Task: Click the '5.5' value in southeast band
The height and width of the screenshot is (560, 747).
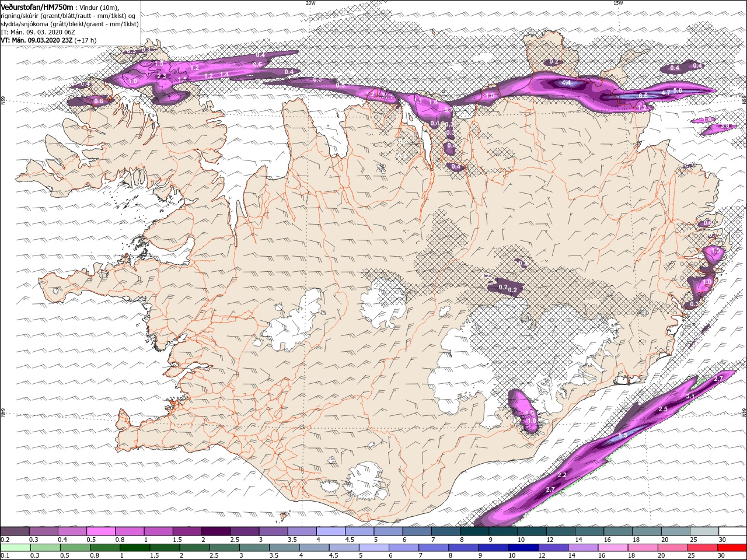Action: [x=623, y=436]
